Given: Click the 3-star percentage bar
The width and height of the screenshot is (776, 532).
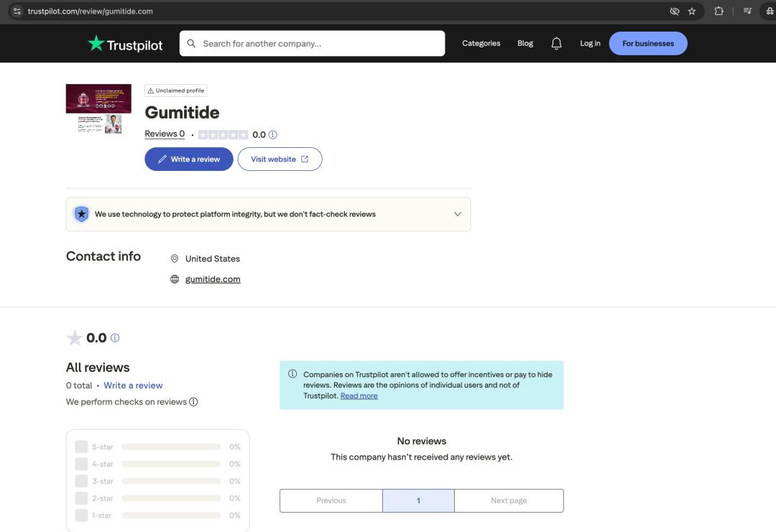Looking at the screenshot, I should pyautogui.click(x=171, y=481).
